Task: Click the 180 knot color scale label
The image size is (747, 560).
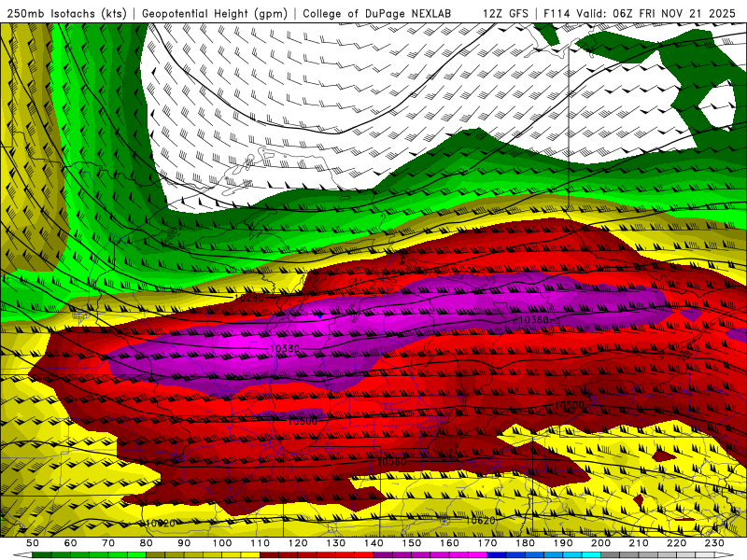Action: click(525, 543)
